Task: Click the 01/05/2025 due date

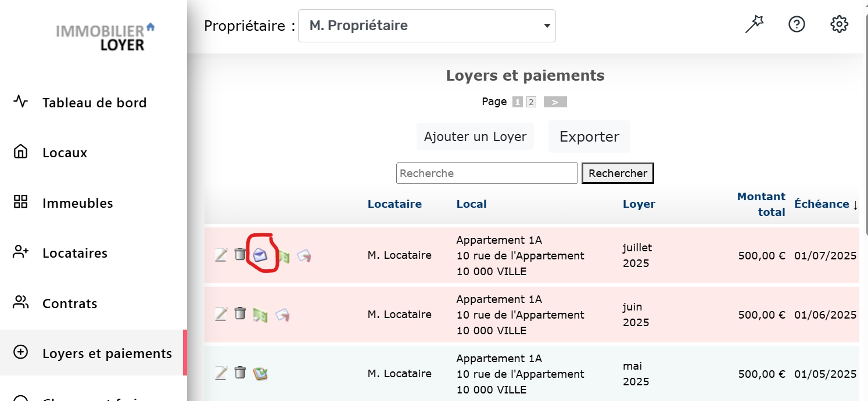Action: tap(826, 374)
